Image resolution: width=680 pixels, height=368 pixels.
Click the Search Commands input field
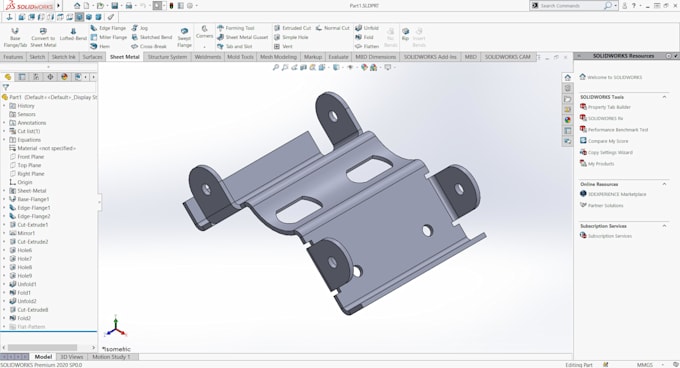570,6
